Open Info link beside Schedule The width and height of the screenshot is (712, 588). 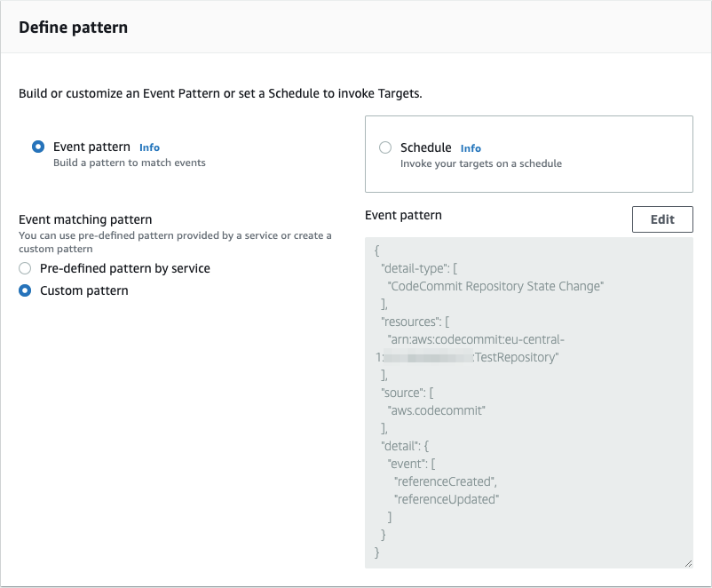pyautogui.click(x=471, y=148)
